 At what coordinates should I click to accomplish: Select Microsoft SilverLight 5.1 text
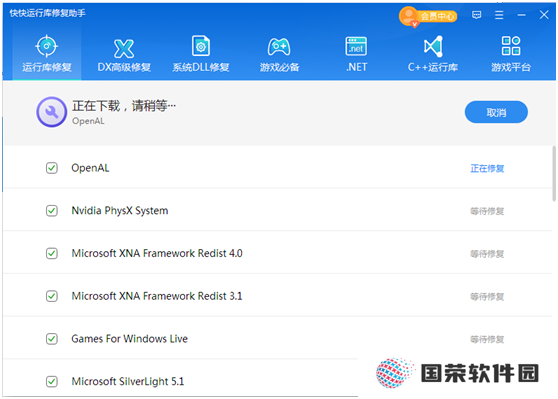point(128,382)
